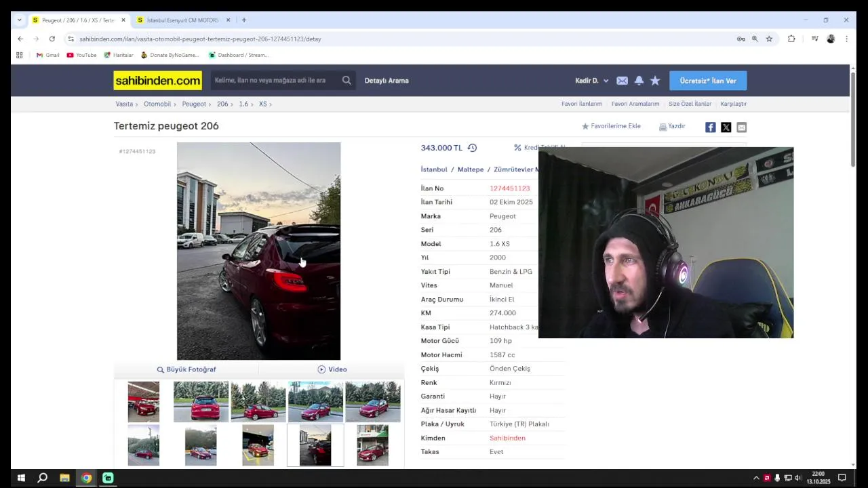The image size is (868, 488).
Task: Click the sahibinden.com logo
Action: click(157, 81)
